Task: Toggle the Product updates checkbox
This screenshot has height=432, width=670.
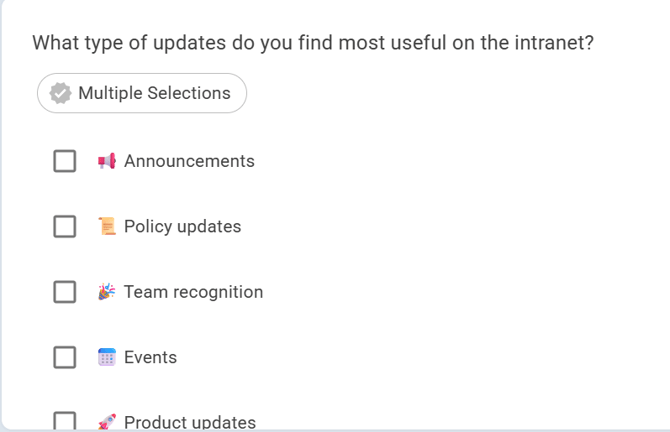Action: tap(65, 421)
